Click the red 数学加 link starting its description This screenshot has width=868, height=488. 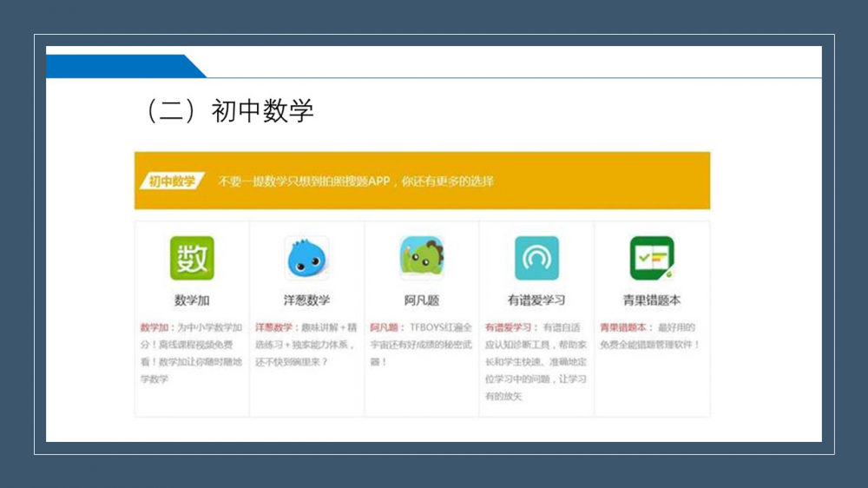point(156,328)
